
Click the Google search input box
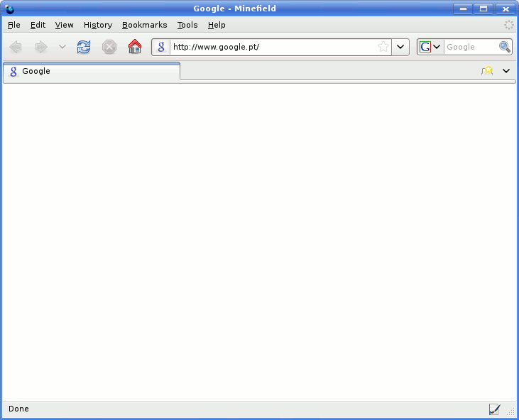click(471, 47)
